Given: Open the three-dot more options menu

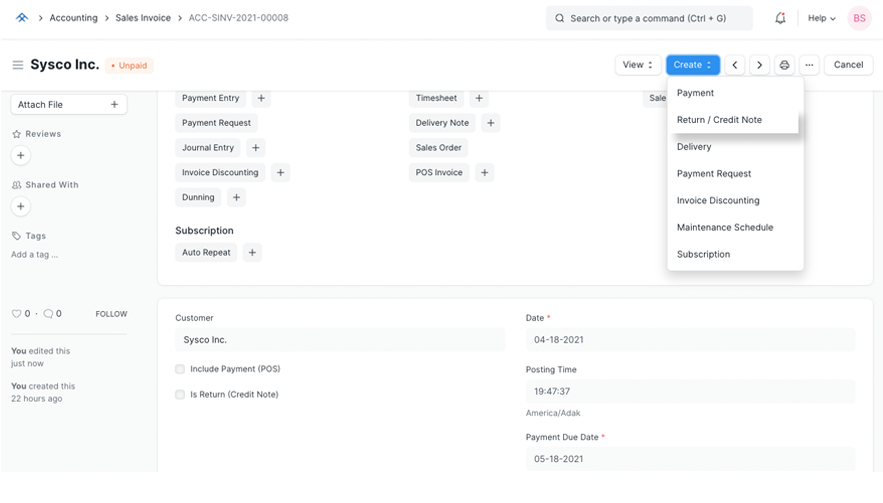Looking at the screenshot, I should coord(809,65).
